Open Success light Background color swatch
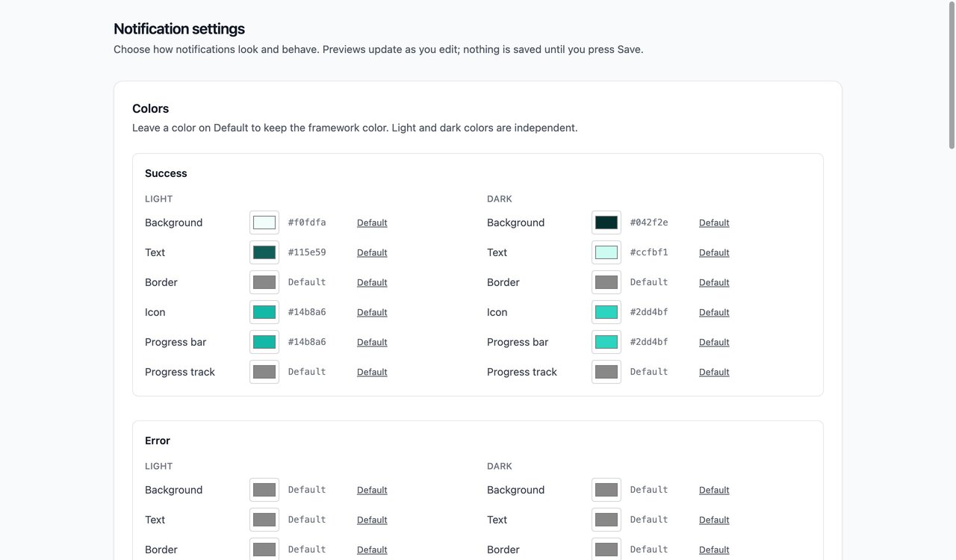The width and height of the screenshot is (956, 560). [264, 223]
